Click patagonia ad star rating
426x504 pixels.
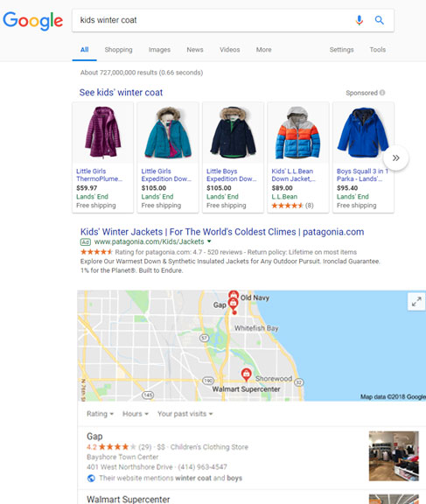96,252
